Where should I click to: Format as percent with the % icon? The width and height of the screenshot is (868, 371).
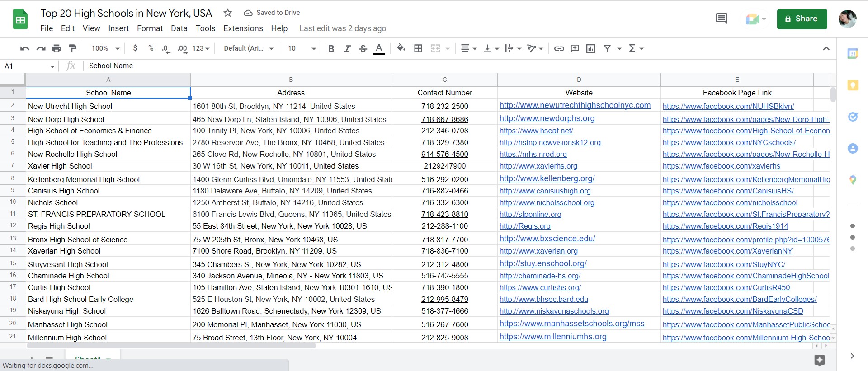click(x=151, y=48)
